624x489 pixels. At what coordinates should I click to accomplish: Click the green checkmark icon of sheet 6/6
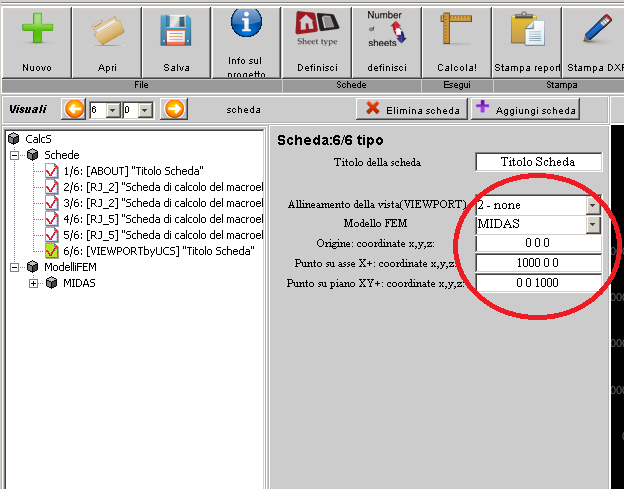[x=52, y=251]
